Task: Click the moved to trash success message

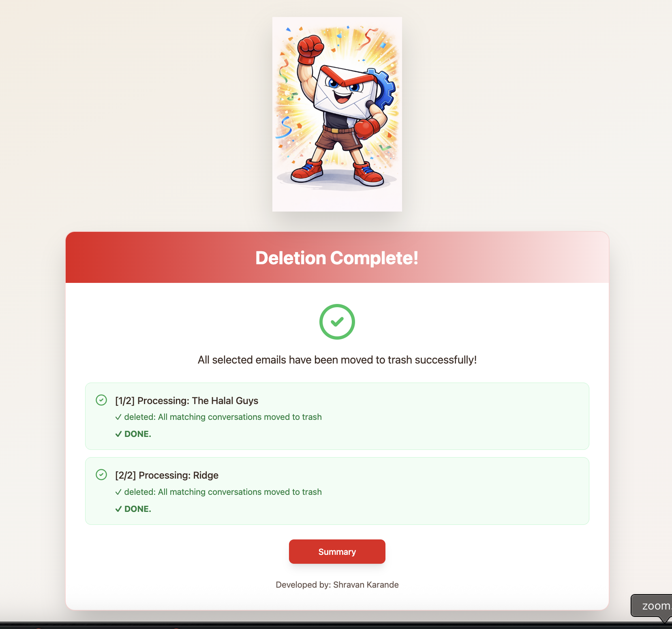Action: coord(337,360)
